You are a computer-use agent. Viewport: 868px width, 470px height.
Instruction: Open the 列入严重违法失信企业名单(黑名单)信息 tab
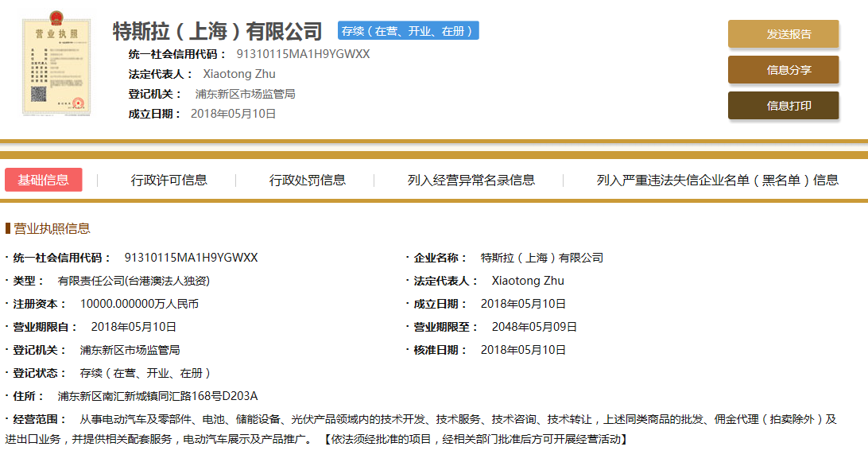[x=717, y=180]
